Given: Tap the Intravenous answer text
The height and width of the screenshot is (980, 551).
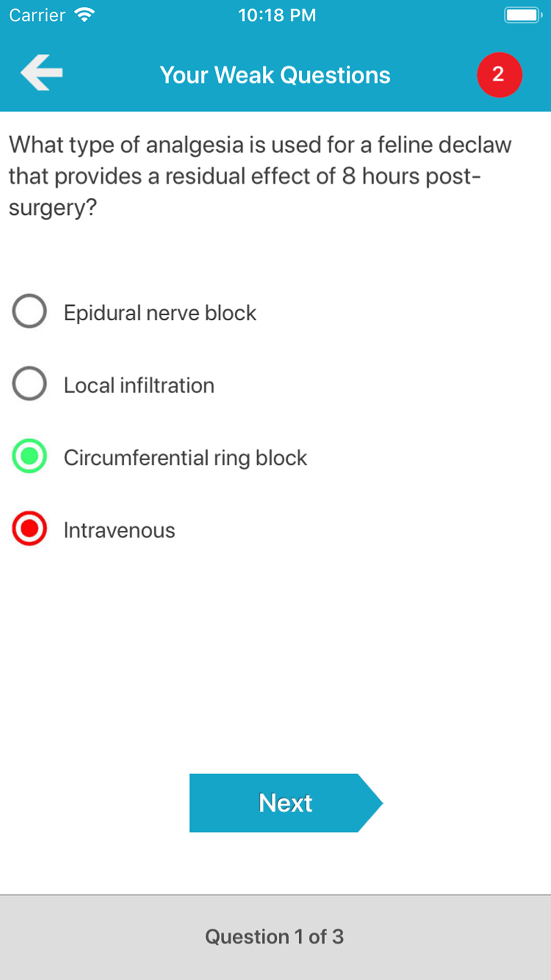Looking at the screenshot, I should [x=119, y=530].
